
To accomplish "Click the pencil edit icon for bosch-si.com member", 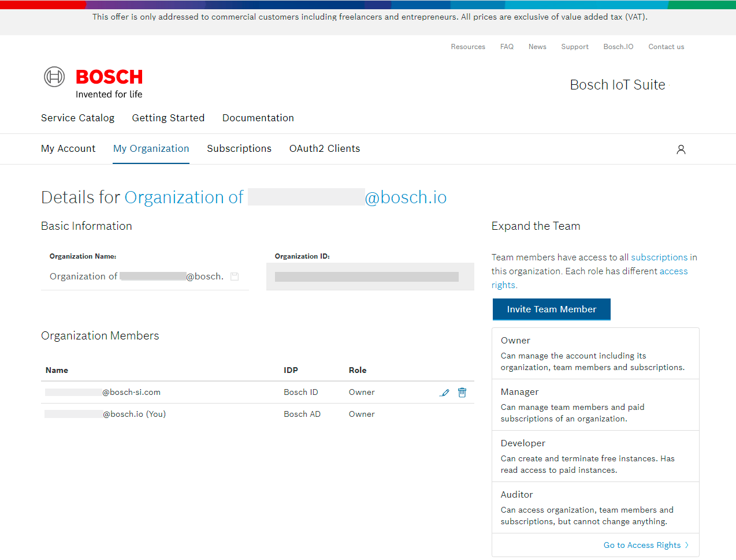I will pyautogui.click(x=444, y=393).
